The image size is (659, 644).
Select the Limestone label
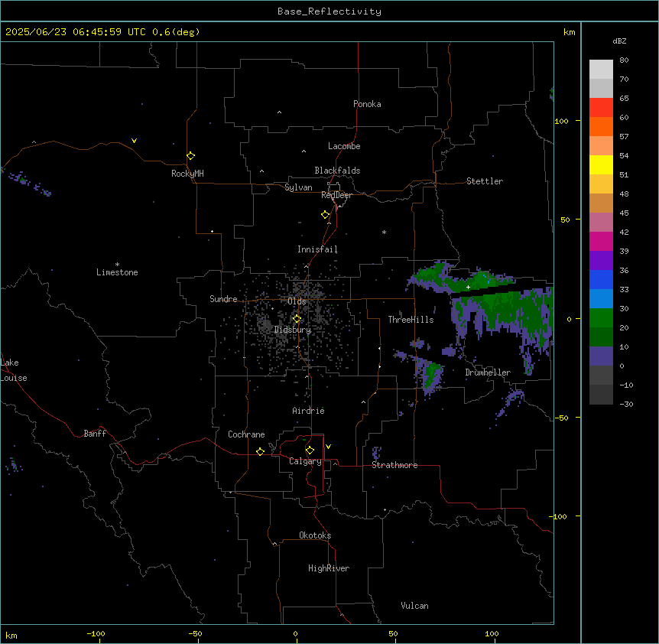point(117,272)
